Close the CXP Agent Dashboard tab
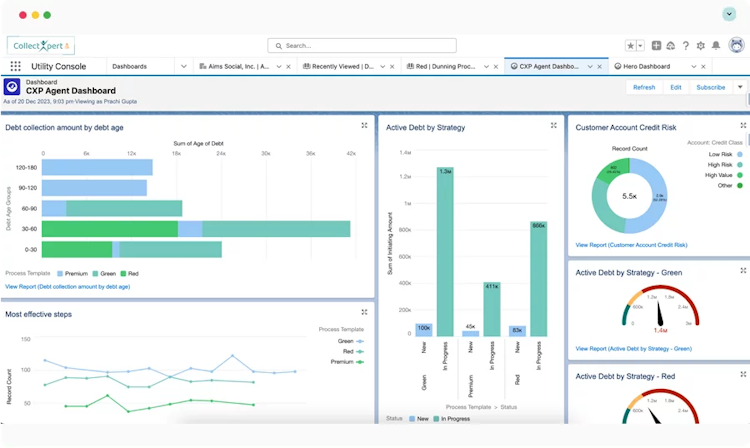 599,66
